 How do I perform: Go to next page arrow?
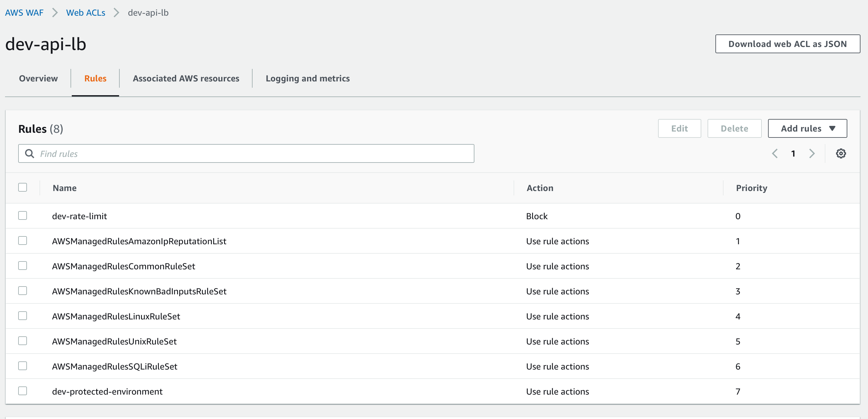click(812, 153)
